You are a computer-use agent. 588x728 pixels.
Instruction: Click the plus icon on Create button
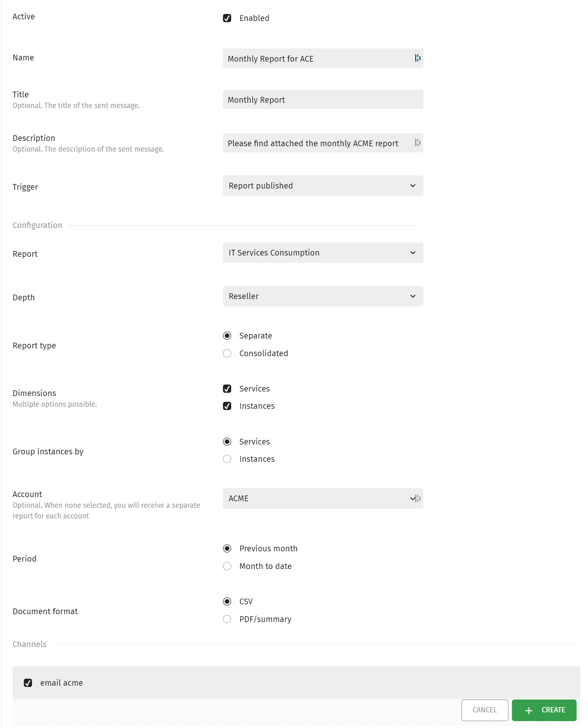529,710
